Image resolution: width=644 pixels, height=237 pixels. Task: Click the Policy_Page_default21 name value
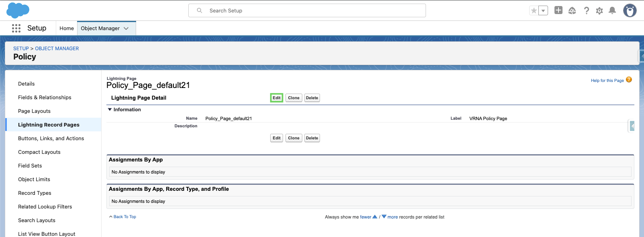[228, 118]
